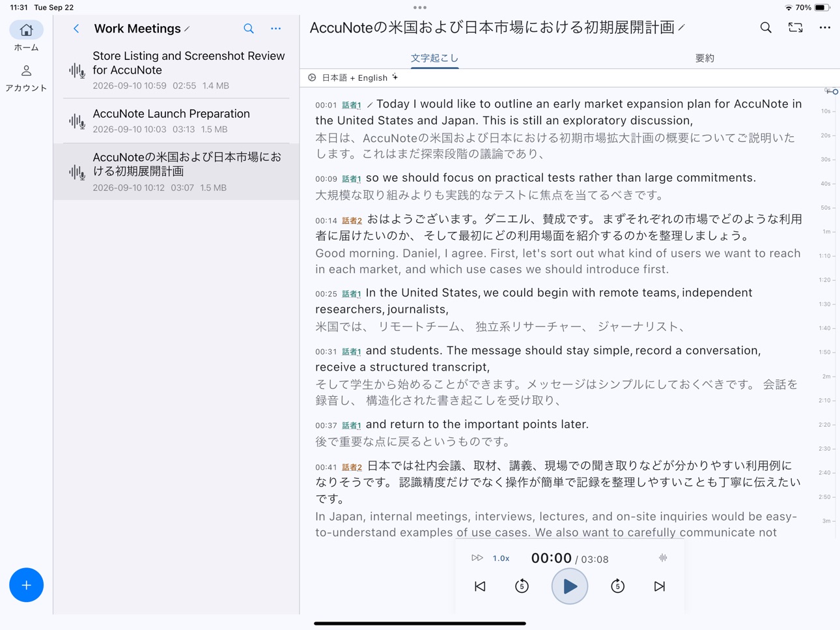
Task: Edit segment pencil at 00:01
Action: click(370, 105)
